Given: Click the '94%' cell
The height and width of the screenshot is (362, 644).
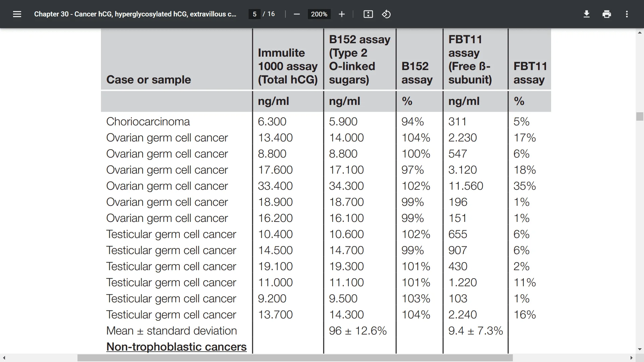Looking at the screenshot, I should 413,121.
